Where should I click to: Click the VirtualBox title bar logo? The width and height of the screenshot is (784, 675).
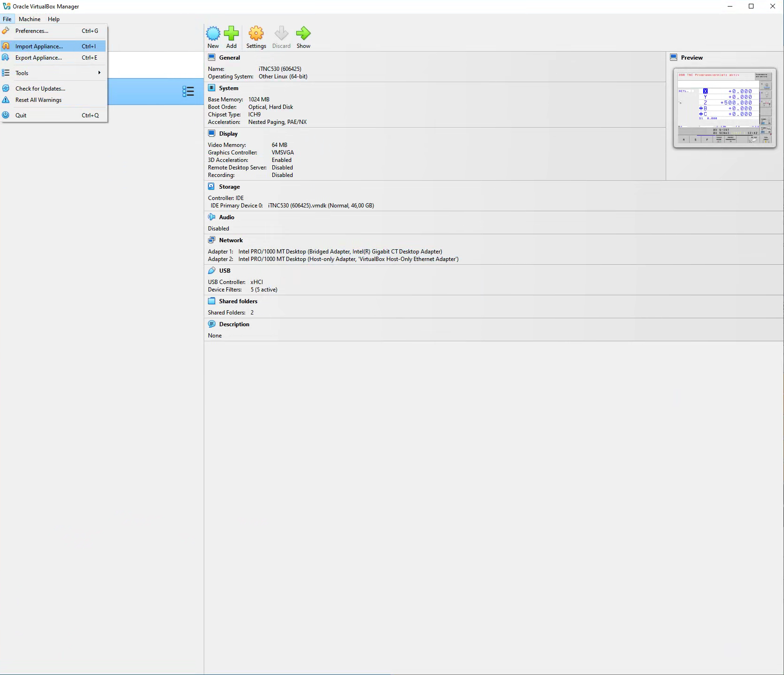[7, 6]
